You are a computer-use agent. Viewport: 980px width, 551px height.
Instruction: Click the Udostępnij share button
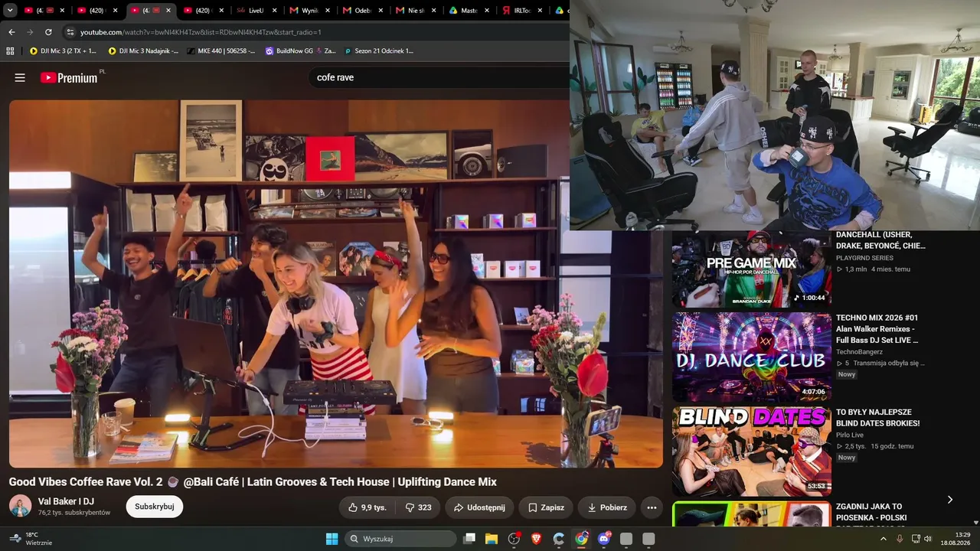(x=479, y=507)
